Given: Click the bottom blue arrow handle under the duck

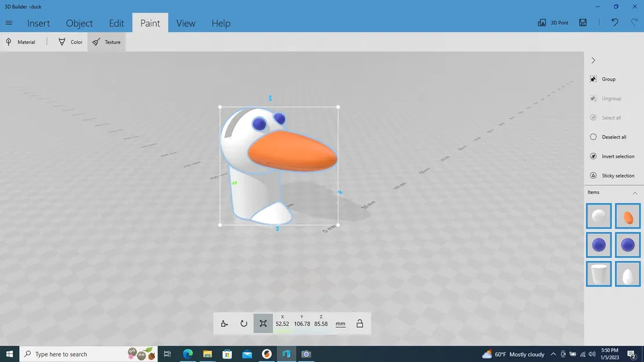Looking at the screenshot, I should click(277, 229).
